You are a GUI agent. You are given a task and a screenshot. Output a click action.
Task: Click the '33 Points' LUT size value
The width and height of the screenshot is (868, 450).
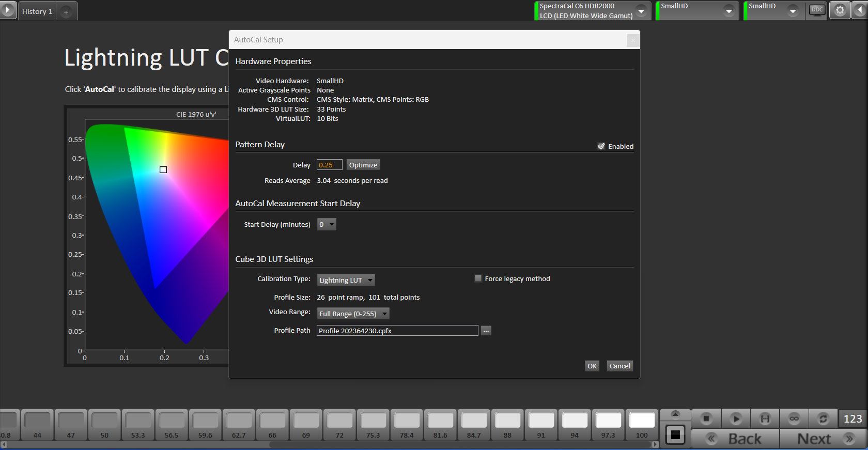[331, 110]
